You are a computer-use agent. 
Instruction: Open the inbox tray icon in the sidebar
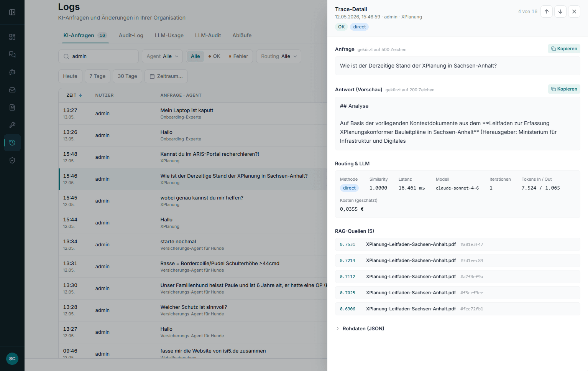point(12,90)
